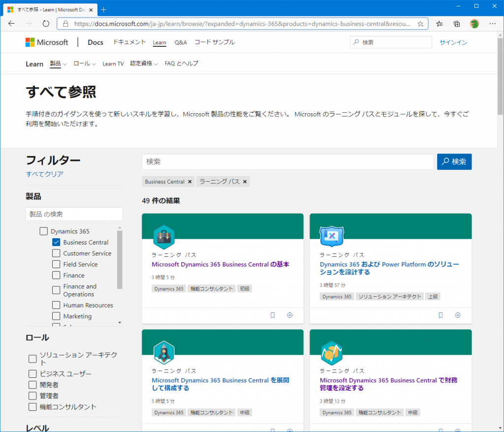Open the 認定資格 dropdown menu

(x=144, y=63)
